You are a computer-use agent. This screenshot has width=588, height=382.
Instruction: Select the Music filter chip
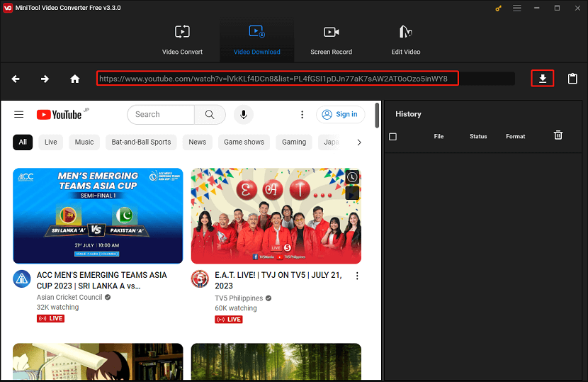[x=84, y=142]
